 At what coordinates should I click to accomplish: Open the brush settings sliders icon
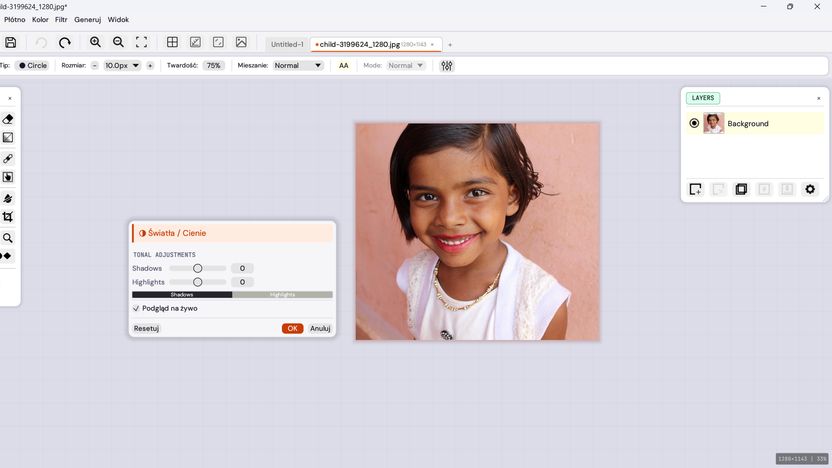(447, 66)
